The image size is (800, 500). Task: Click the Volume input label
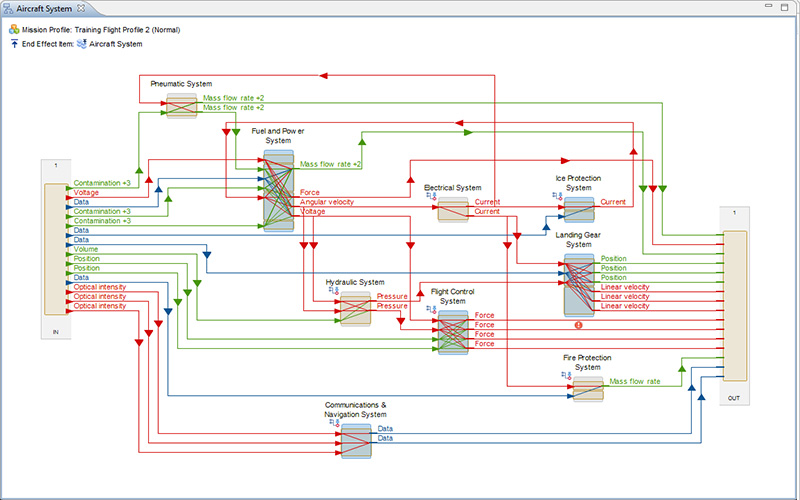click(x=86, y=249)
